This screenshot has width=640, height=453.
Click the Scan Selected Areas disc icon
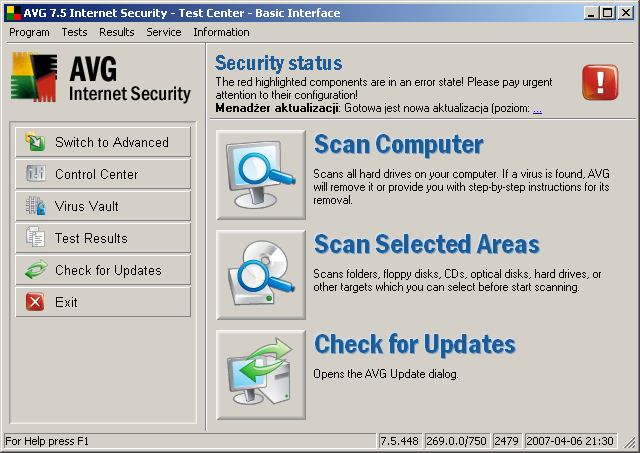pos(261,275)
